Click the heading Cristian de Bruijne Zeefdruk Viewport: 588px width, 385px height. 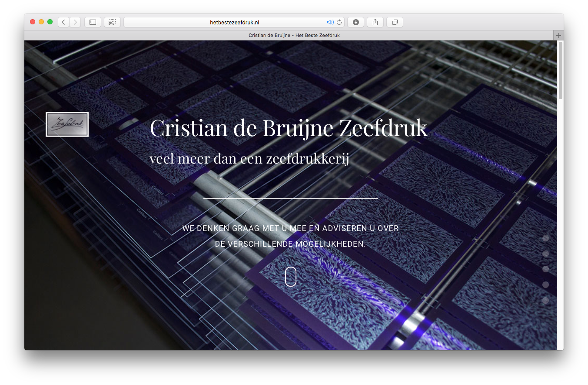[x=289, y=128]
